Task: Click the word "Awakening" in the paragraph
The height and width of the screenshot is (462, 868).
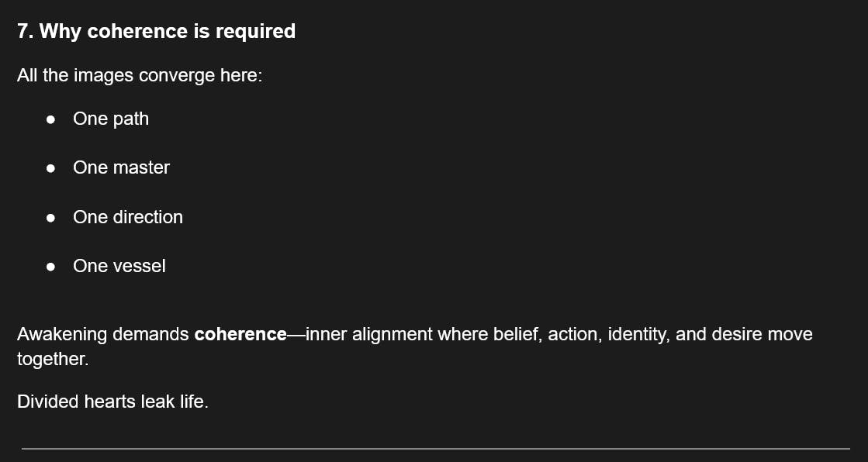Action: tap(62, 335)
